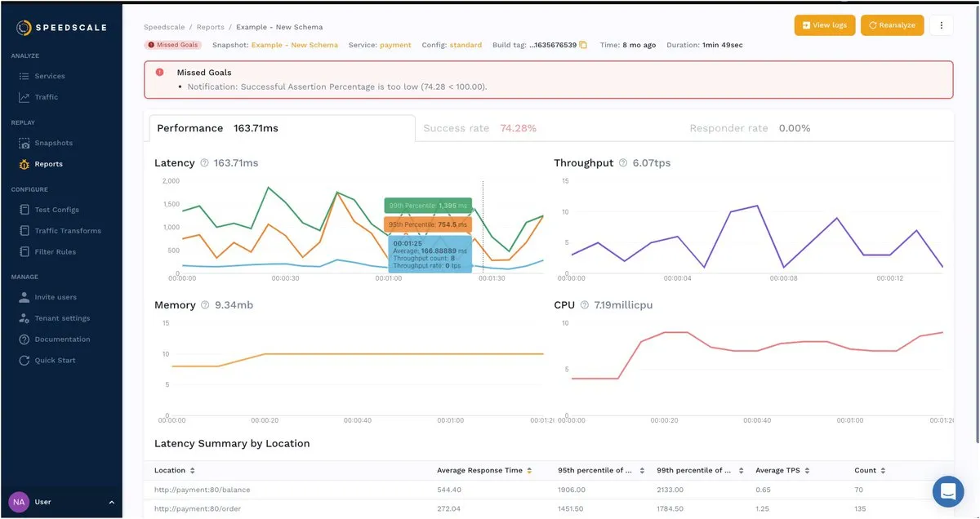This screenshot has width=980, height=519.
Task: Sort the Location column
Action: pyautogui.click(x=193, y=471)
